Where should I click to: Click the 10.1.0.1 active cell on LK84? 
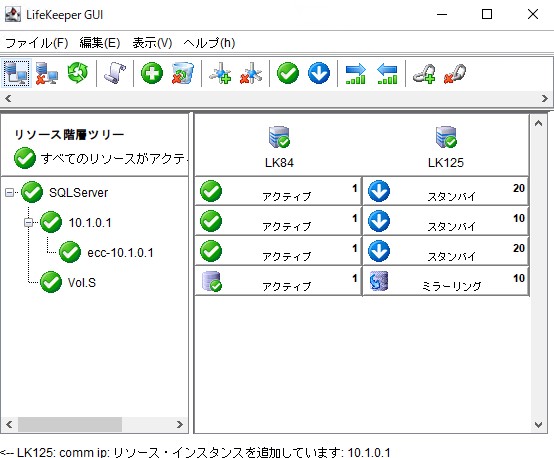278,221
